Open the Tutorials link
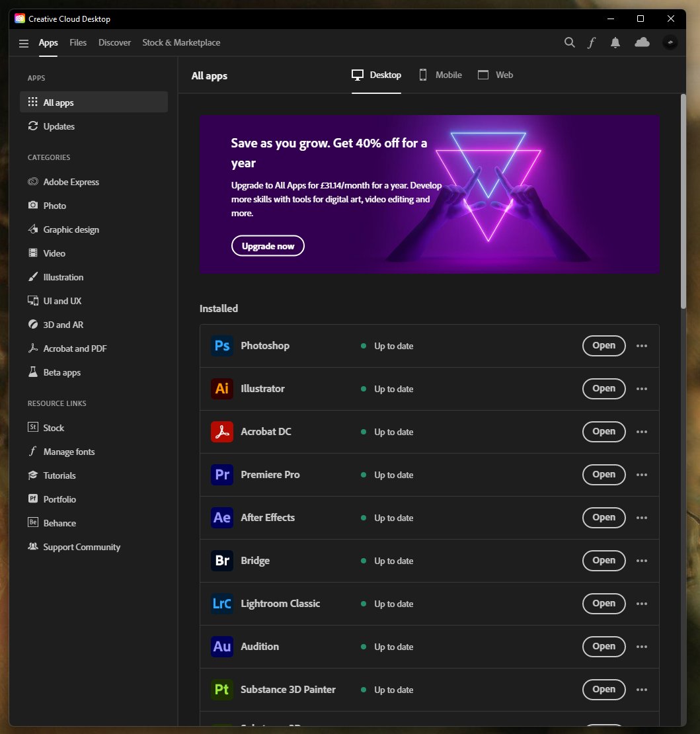Viewport: 700px width, 734px height. 94,475
